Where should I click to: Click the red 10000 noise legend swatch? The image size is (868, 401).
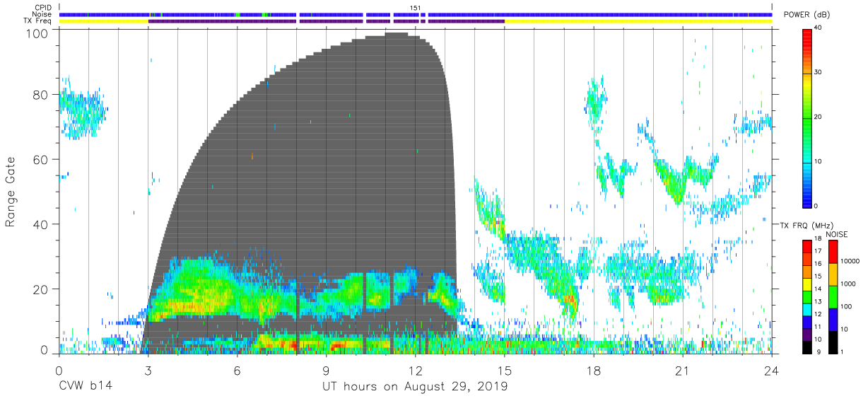pos(833,252)
